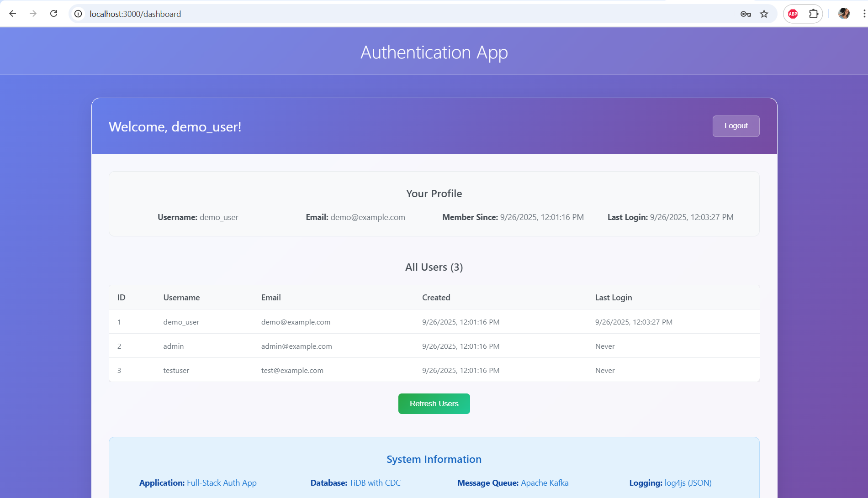Click the Logout button
The height and width of the screenshot is (498, 868).
tap(736, 126)
